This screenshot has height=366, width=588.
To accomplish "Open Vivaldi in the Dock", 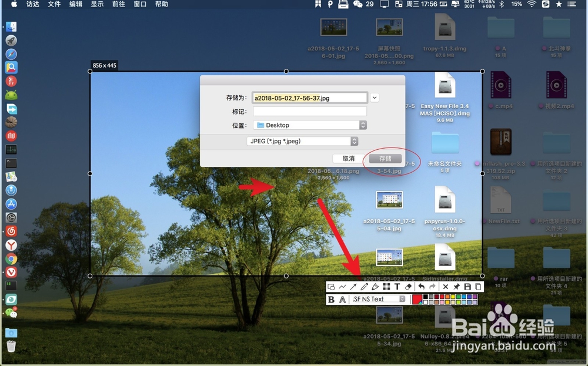I will tap(11, 272).
